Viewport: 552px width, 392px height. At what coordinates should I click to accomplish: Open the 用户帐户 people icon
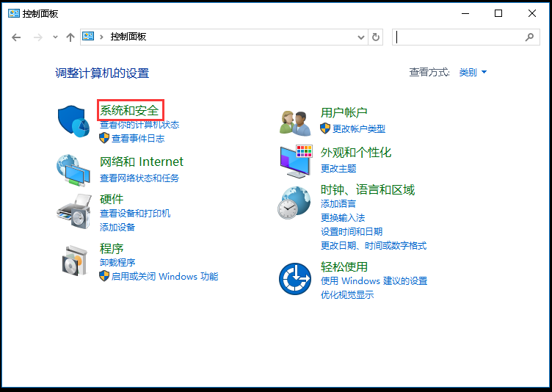pos(295,123)
